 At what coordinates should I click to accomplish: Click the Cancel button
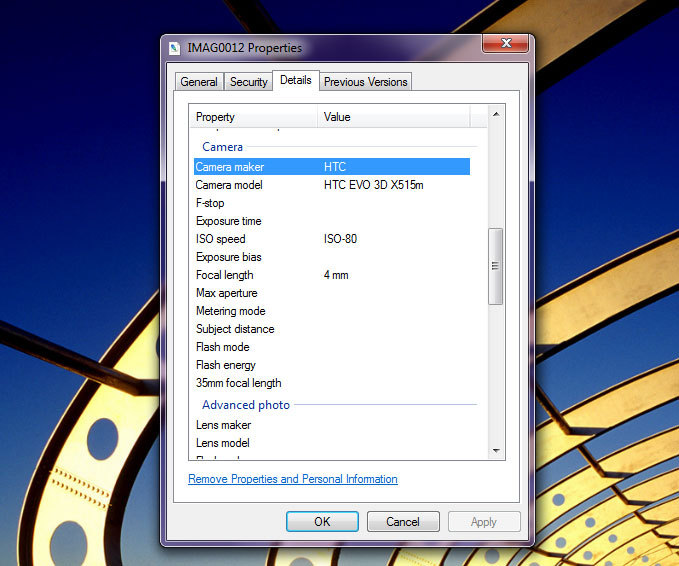[403, 521]
